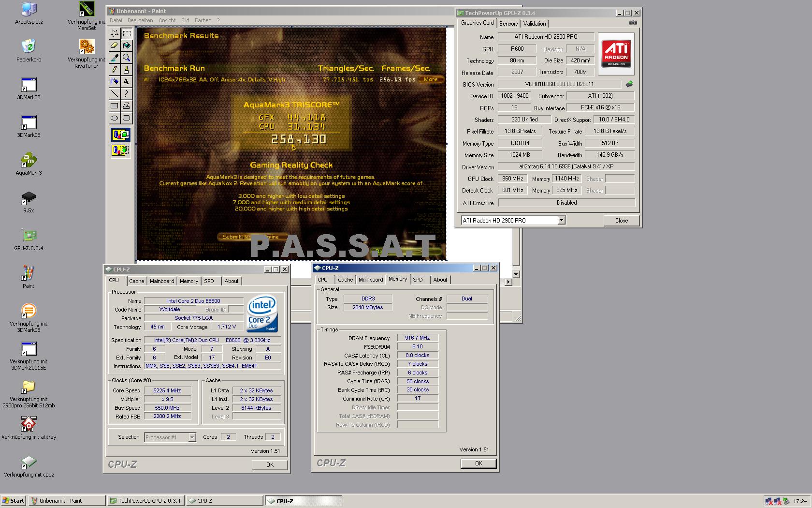812x508 pixels.
Task: Select the Pencil tool in Paint
Action: pyautogui.click(x=115, y=70)
